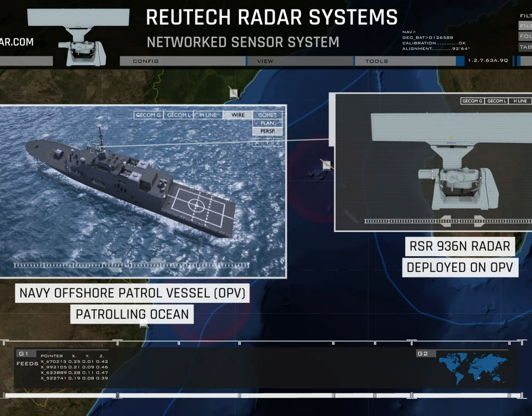
Task: Click the radar antenna logo in the header
Action: click(79, 37)
